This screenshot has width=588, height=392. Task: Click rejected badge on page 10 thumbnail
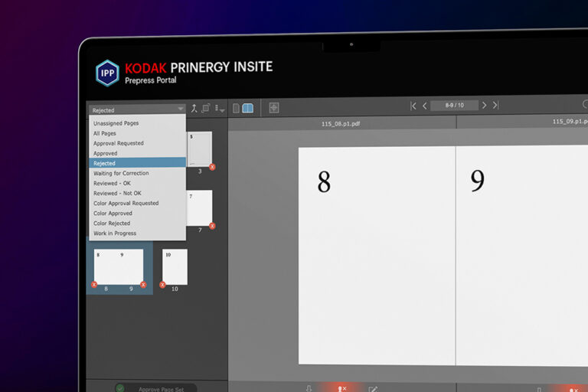(x=162, y=285)
